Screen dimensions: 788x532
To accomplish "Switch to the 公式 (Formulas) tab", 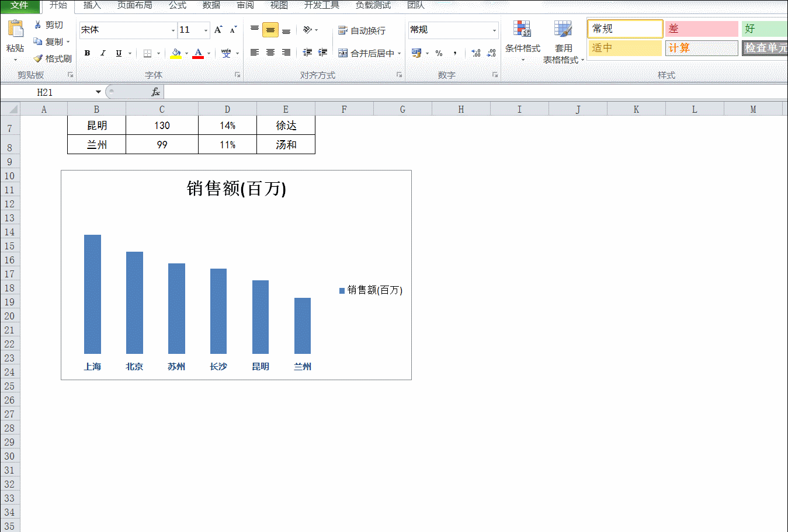I will [178, 5].
